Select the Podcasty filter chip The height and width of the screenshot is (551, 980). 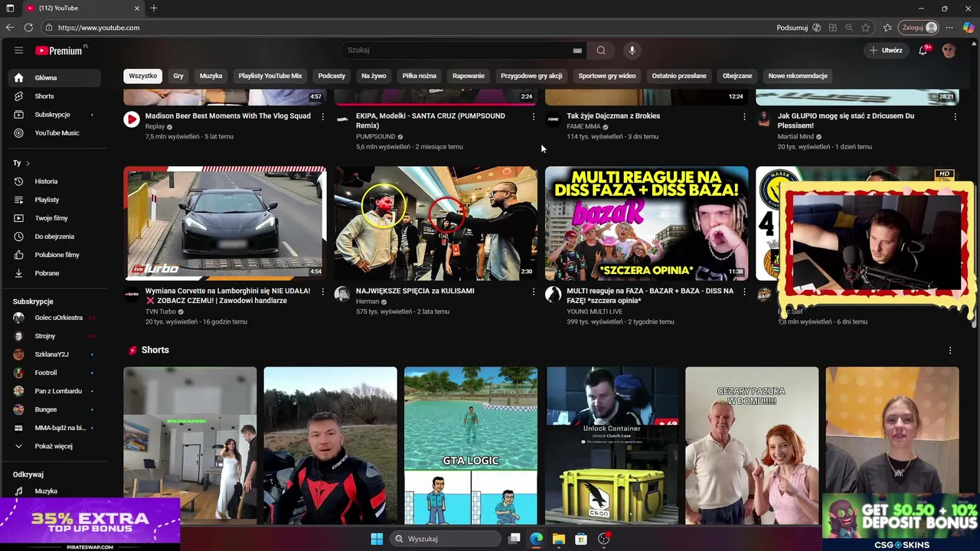pos(332,76)
